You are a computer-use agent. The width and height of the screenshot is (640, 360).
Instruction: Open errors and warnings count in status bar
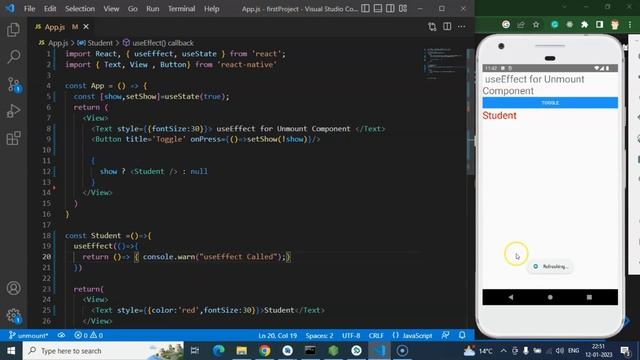pyautogui.click(x=88, y=336)
